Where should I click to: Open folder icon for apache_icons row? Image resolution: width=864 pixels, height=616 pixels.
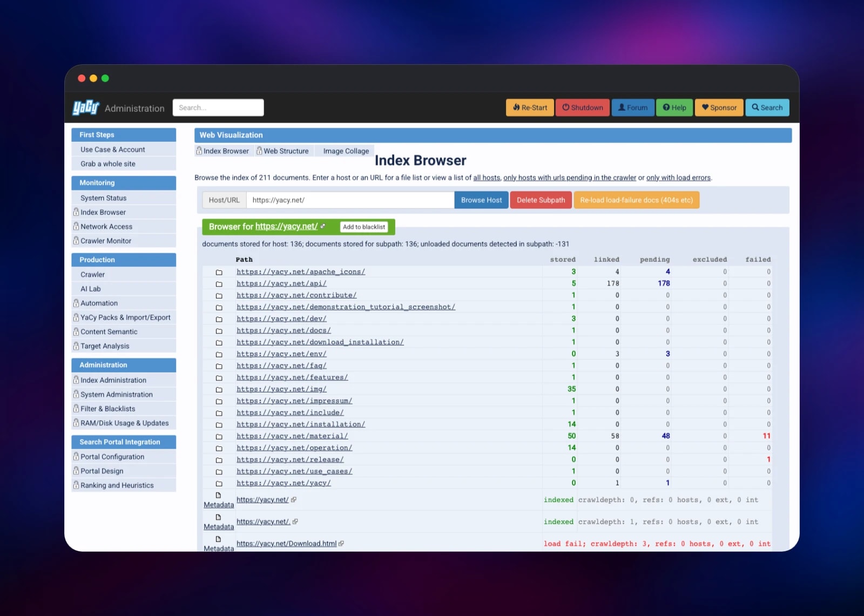point(219,272)
